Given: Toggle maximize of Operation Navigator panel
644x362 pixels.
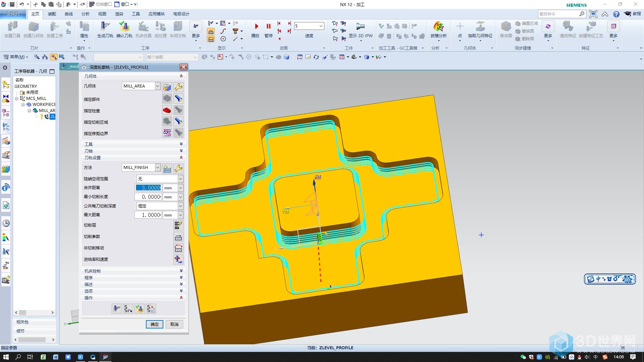Looking at the screenshot, I should 52,71.
